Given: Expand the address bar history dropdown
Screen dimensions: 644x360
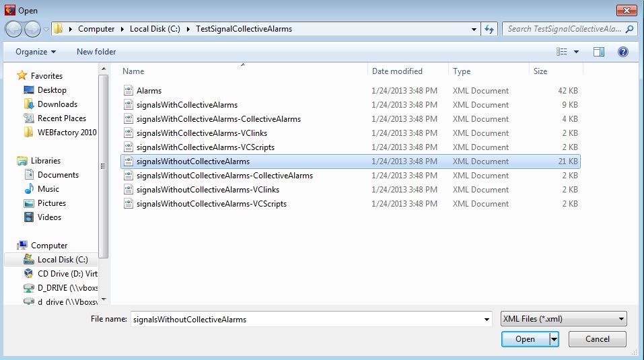Looking at the screenshot, I should coord(474,29).
